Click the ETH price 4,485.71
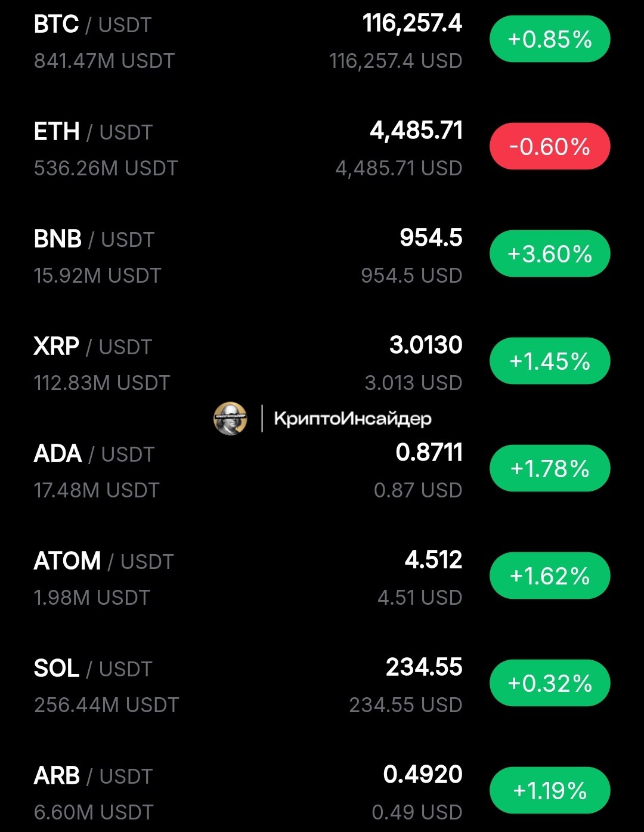644x832 pixels. click(x=416, y=131)
